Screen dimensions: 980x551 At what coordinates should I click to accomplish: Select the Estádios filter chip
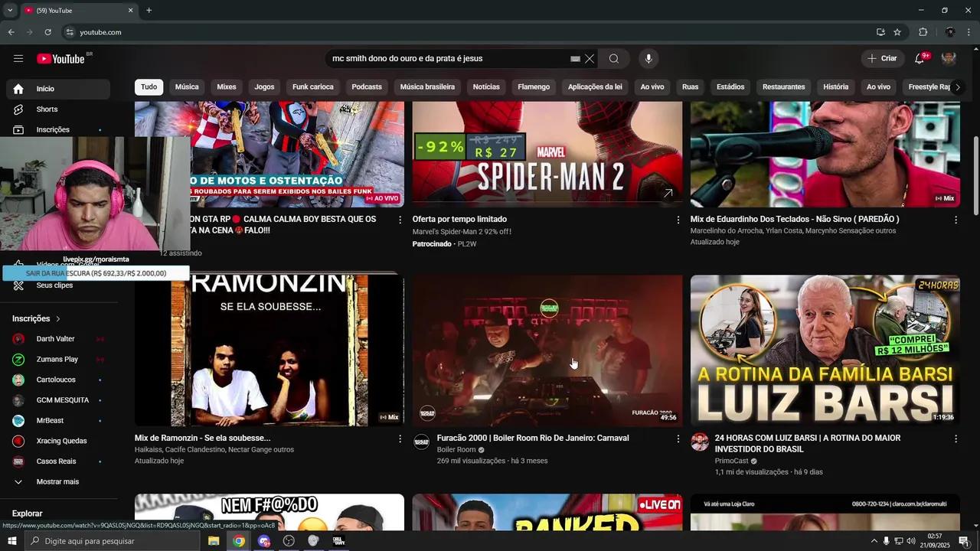click(730, 87)
